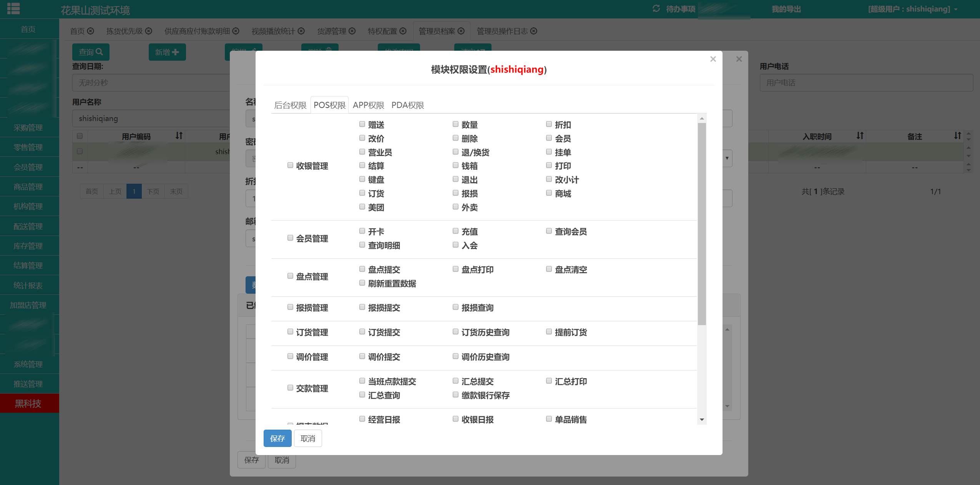Image resolution: width=980 pixels, height=485 pixels.
Task: Click 待办事项 in the top bar
Action: point(681,9)
